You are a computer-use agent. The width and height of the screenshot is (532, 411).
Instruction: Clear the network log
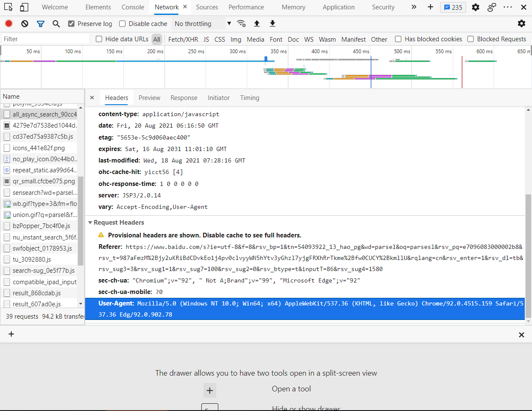click(x=25, y=24)
